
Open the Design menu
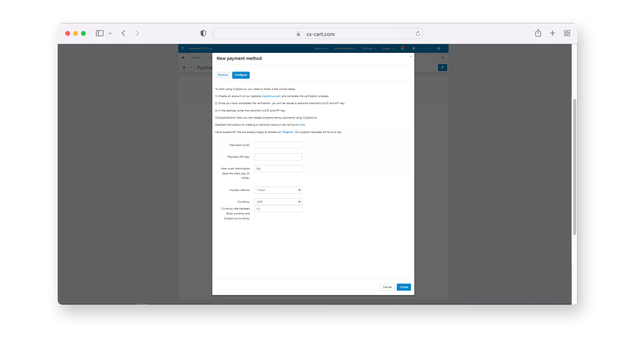point(387,48)
